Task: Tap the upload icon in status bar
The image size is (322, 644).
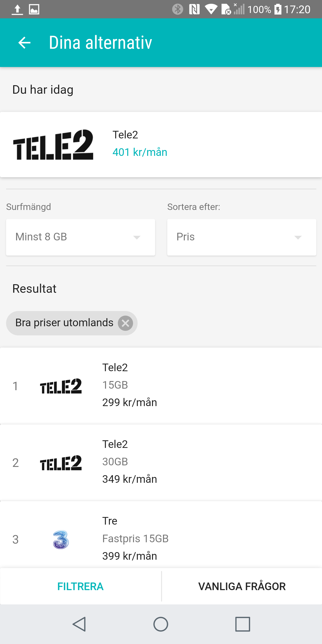Action: click(17, 9)
